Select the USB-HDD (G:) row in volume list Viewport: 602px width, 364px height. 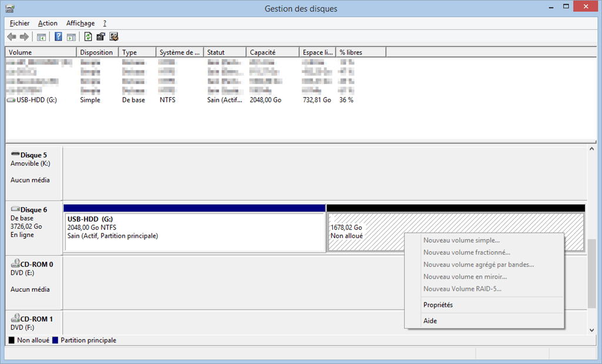tap(36, 100)
